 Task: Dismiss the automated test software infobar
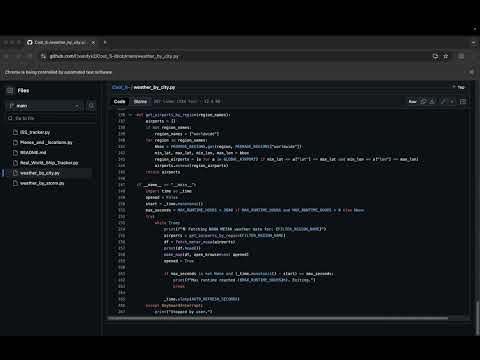tap(471, 72)
